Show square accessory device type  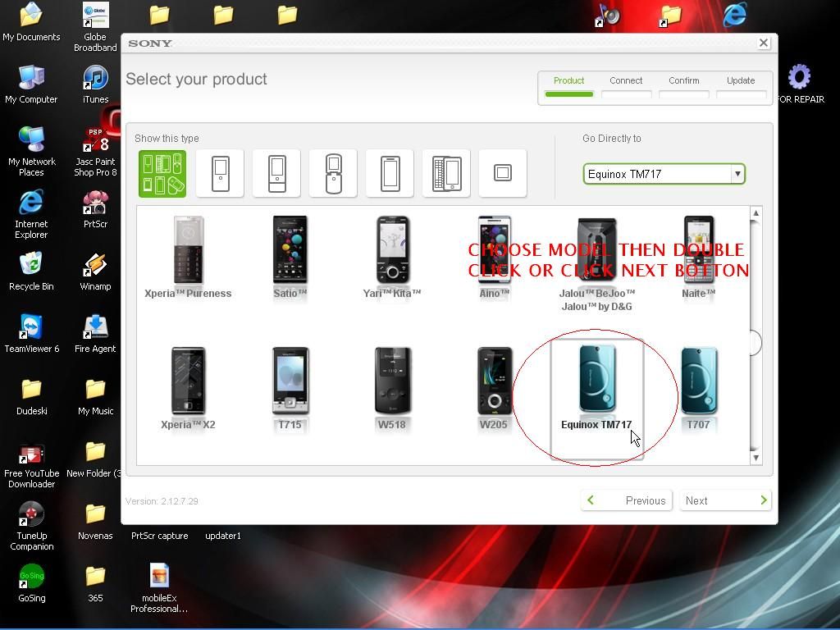click(x=502, y=173)
